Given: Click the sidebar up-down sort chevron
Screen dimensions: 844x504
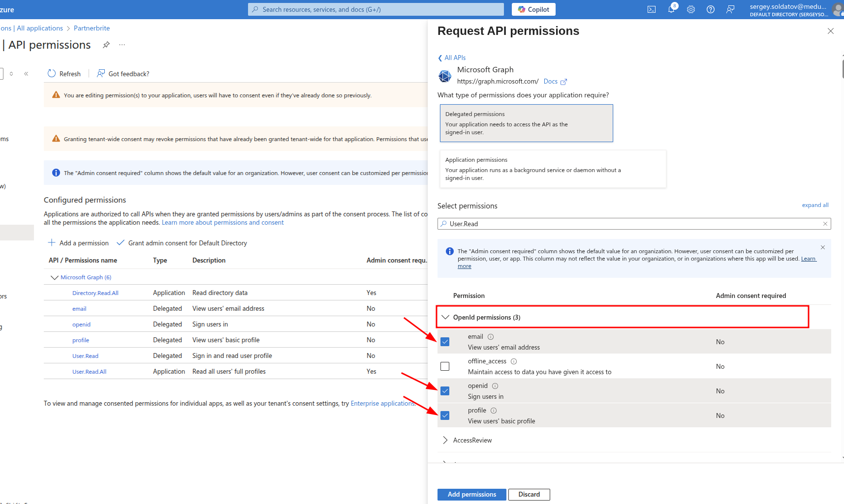Looking at the screenshot, I should coord(11,74).
